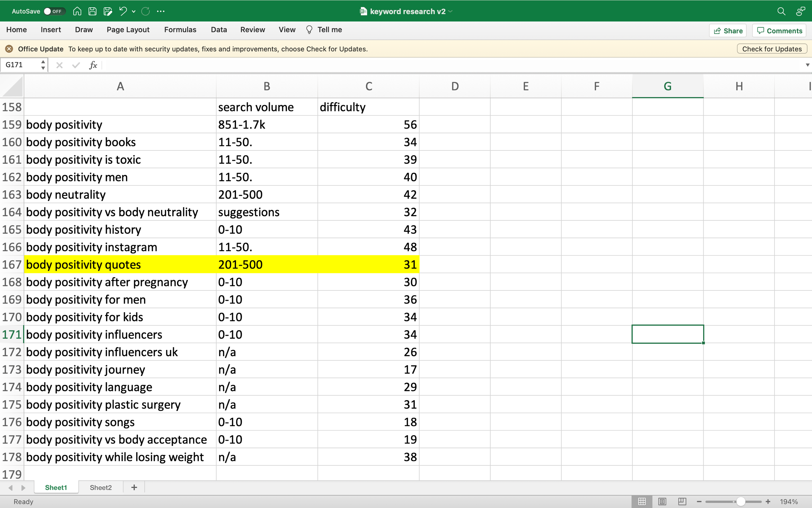The image size is (812, 508).
Task: Click Check for Updates button
Action: coord(772,49)
